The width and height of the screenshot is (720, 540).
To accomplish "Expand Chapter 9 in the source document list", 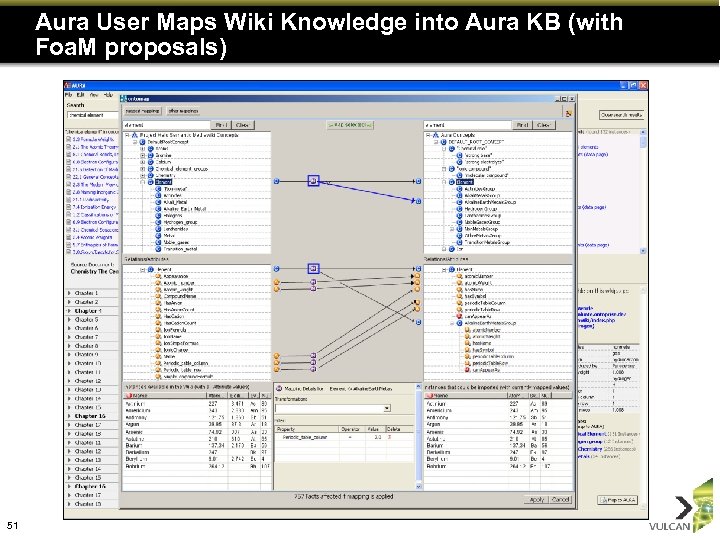I will coord(69,354).
